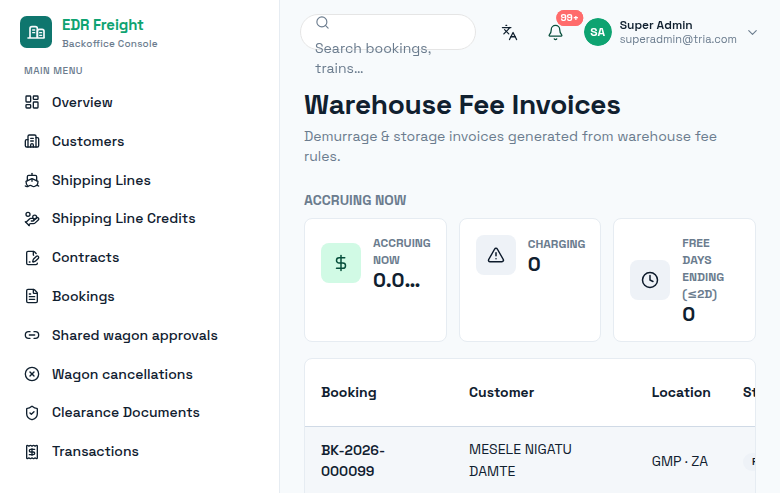Click the ACCRUING NOW section label
The width and height of the screenshot is (780, 493).
pyautogui.click(x=355, y=200)
